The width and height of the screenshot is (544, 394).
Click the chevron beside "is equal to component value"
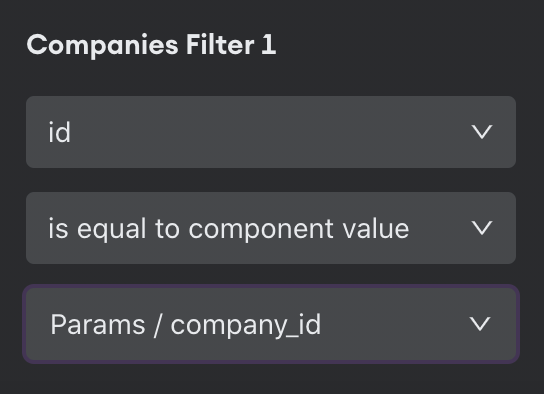[482, 228]
